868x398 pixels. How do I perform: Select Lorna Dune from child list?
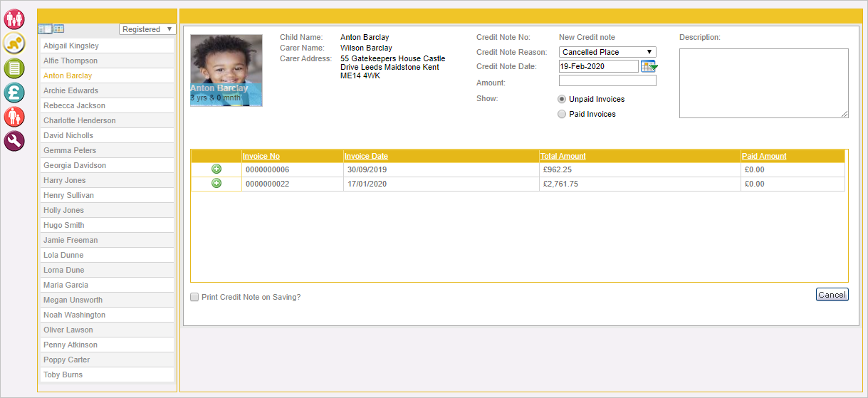tap(107, 270)
